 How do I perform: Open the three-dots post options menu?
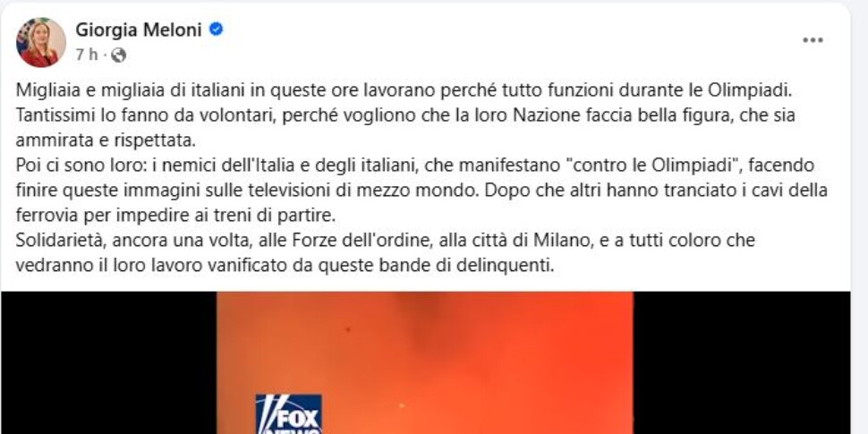click(x=813, y=40)
